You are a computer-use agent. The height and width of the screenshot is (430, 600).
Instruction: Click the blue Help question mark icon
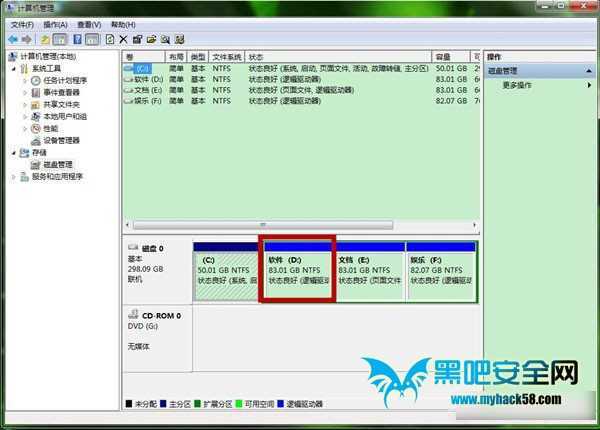[77, 39]
